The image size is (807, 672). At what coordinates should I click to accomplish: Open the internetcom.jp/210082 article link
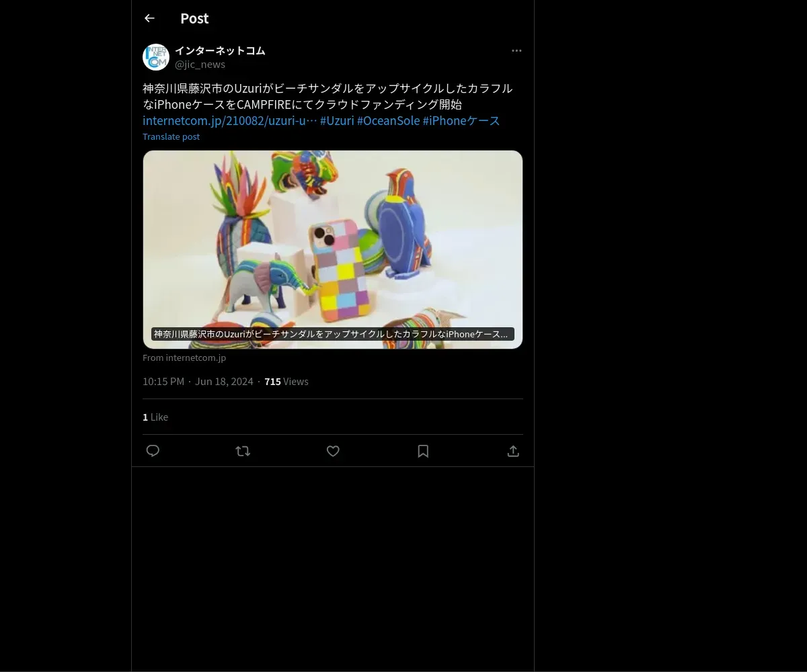point(229,121)
